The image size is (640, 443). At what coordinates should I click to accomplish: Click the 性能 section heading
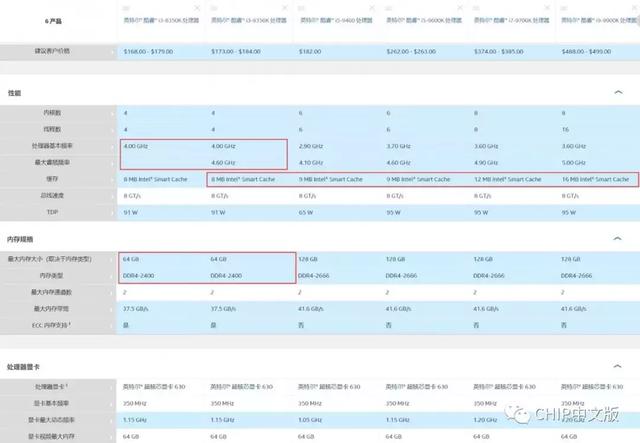point(14,93)
